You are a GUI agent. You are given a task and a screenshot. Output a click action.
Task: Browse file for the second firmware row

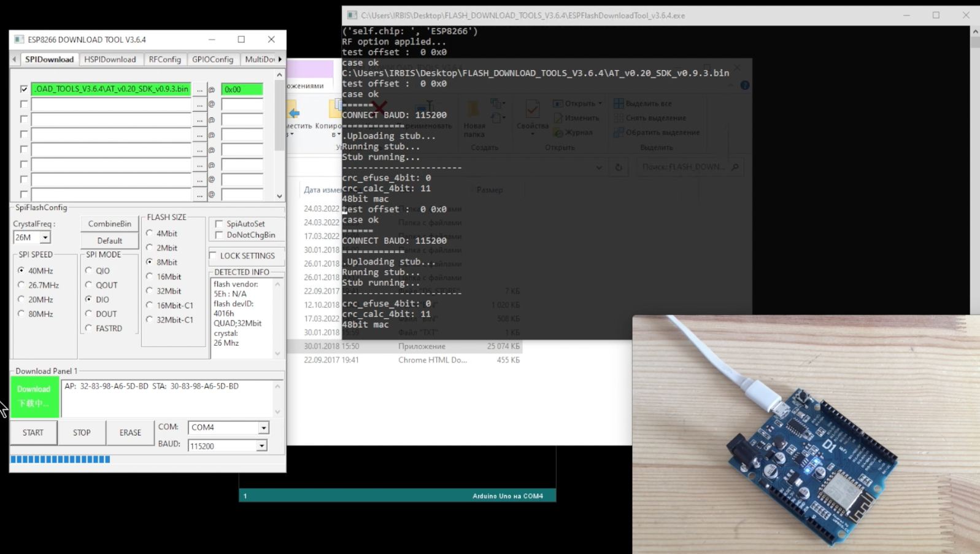coord(199,104)
